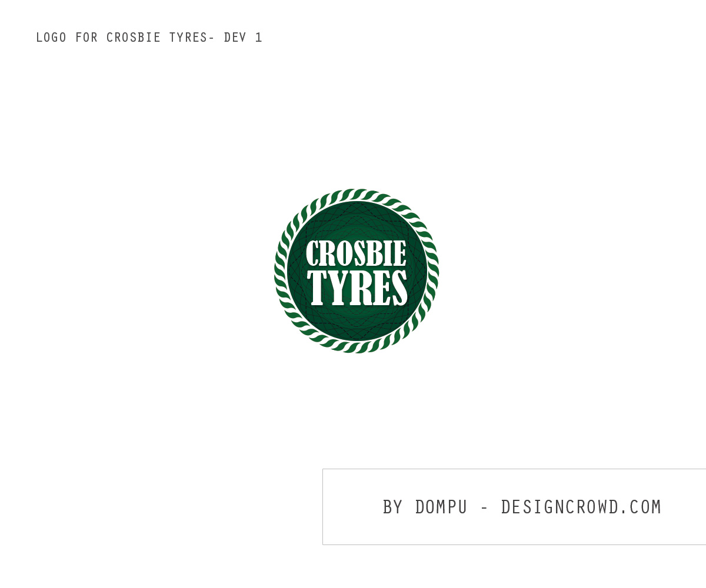Select DEV 1 in the header caption
Viewport: 706px width, 588px height.
tap(243, 38)
